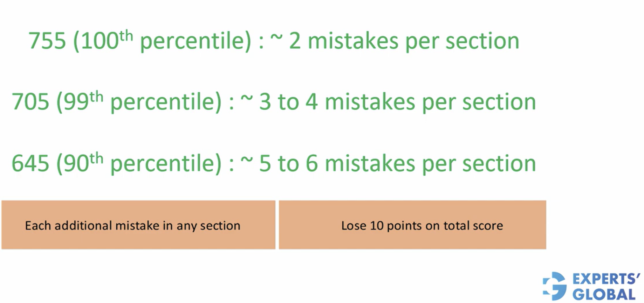Select the "645" score number

pos(30,163)
